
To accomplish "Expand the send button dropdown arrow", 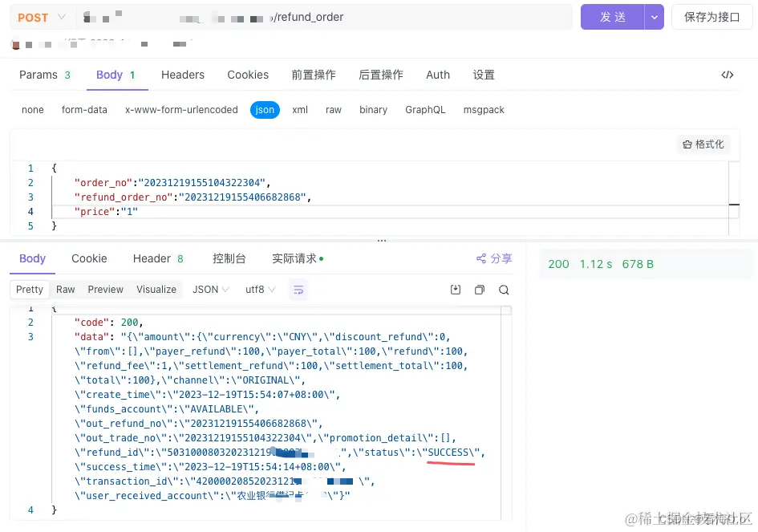I will [x=654, y=18].
